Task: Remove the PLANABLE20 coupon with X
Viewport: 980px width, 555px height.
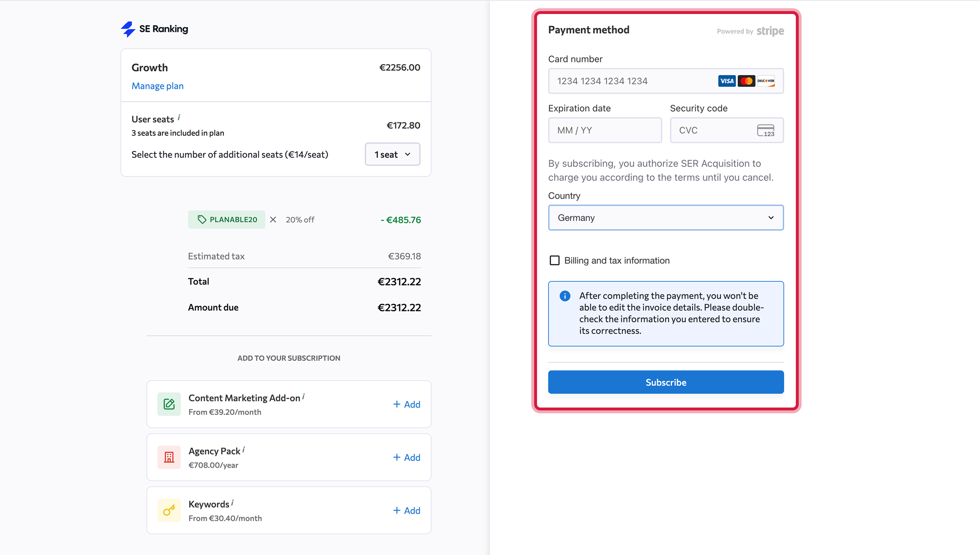Action: point(273,220)
